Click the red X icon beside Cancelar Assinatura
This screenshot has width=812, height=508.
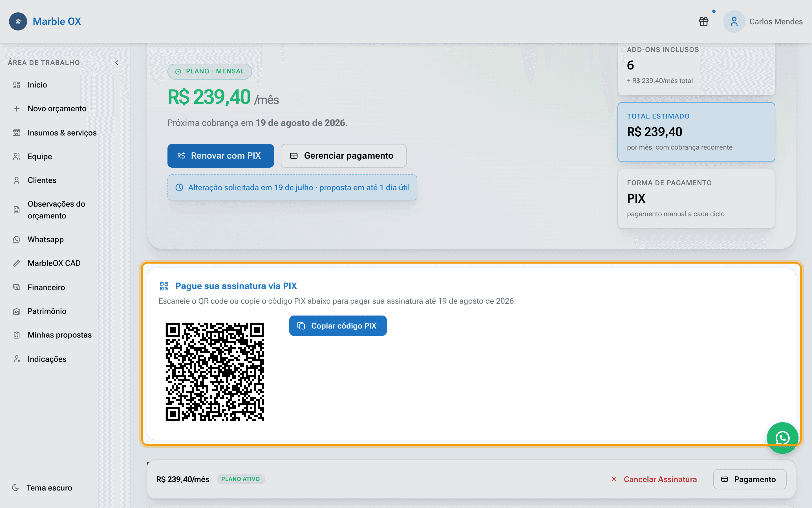tap(614, 479)
